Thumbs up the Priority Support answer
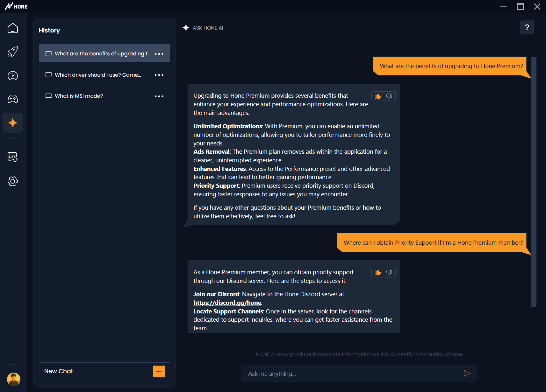 378,273
